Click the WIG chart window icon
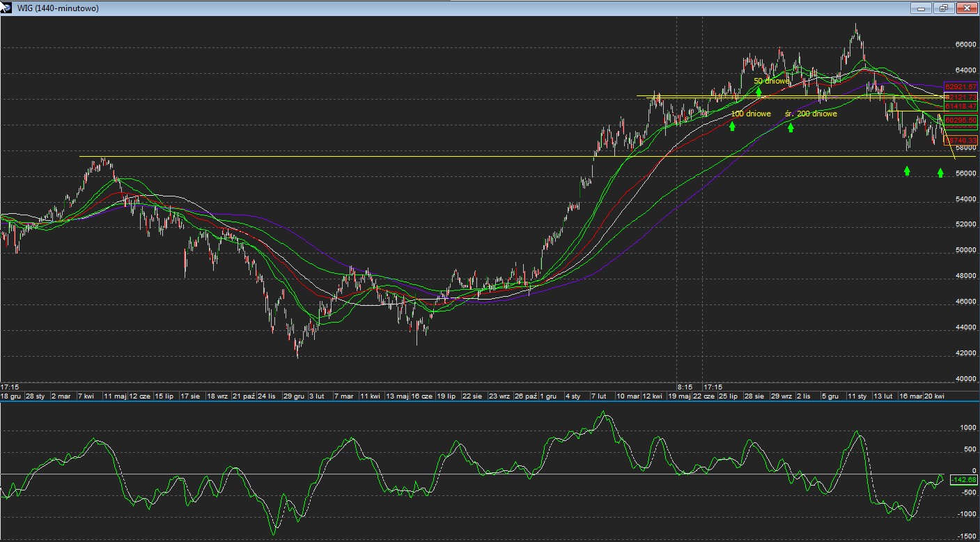 tap(6, 8)
